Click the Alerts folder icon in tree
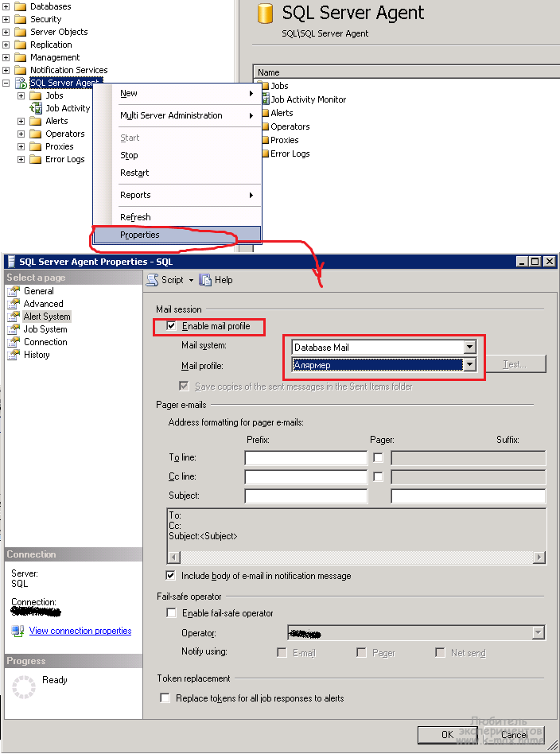The height and width of the screenshot is (754, 560). point(36,121)
